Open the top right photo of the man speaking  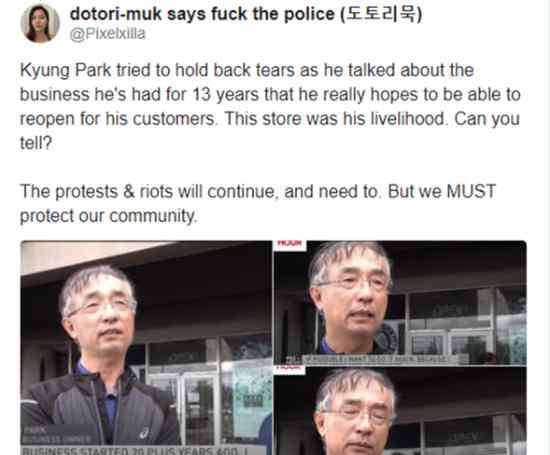point(400,303)
